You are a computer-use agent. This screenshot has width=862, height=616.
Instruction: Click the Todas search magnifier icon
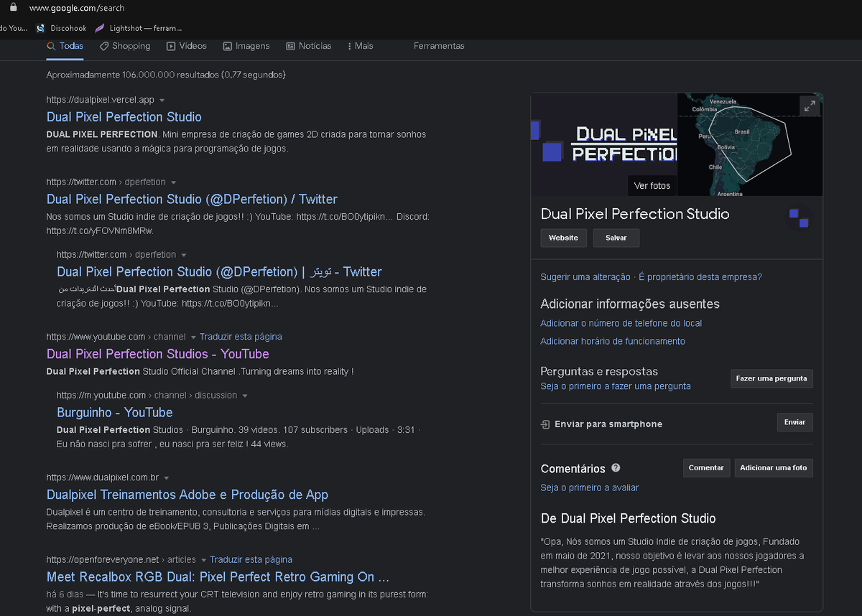tap(51, 46)
